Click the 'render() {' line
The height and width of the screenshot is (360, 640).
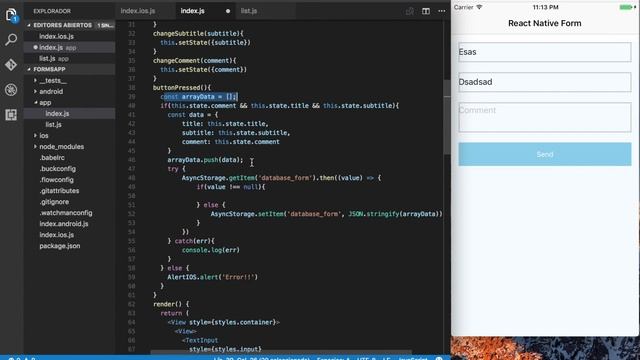coord(171,304)
